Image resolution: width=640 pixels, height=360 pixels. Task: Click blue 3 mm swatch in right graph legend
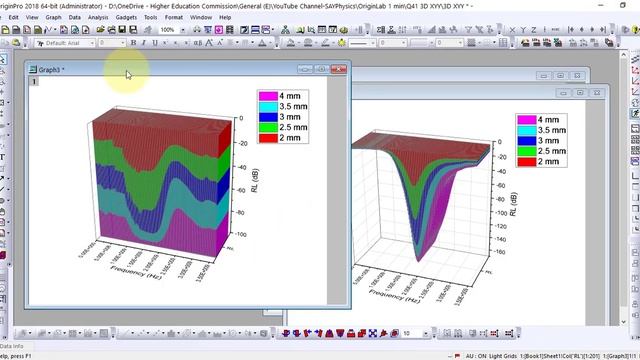pyautogui.click(x=527, y=141)
